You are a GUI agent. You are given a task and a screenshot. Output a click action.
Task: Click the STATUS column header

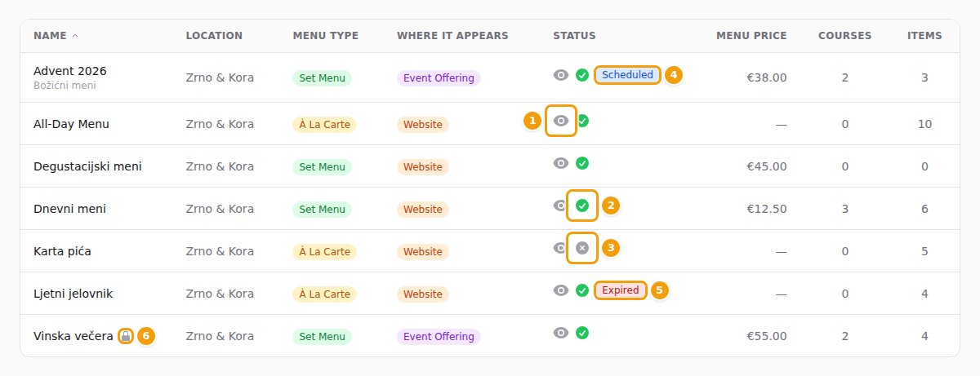pos(574,36)
